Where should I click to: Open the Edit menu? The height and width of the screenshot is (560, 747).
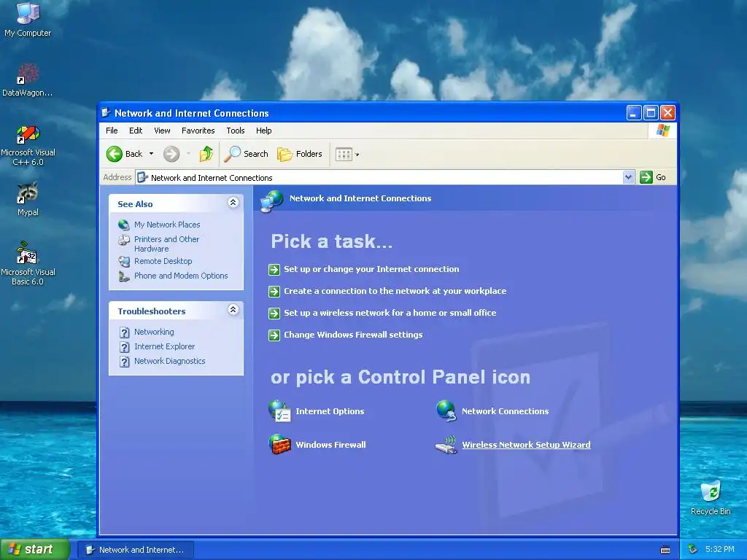click(x=136, y=131)
